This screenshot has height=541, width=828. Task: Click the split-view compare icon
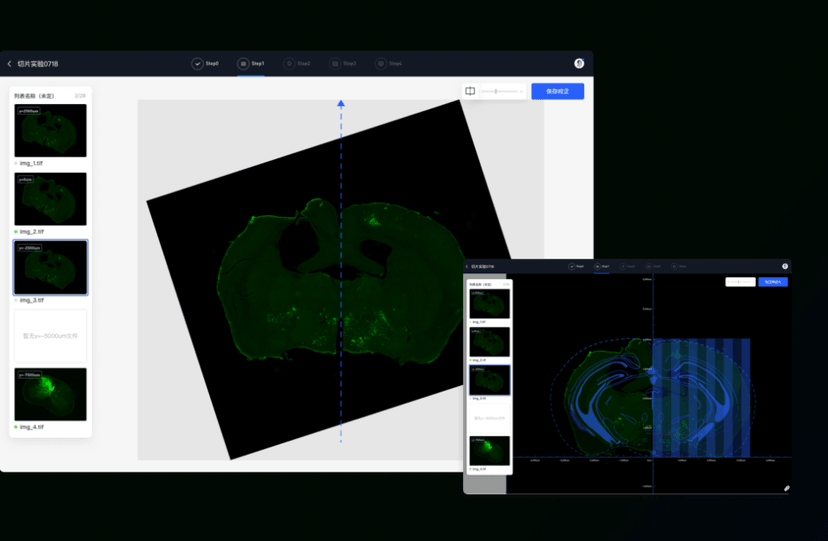pyautogui.click(x=470, y=91)
